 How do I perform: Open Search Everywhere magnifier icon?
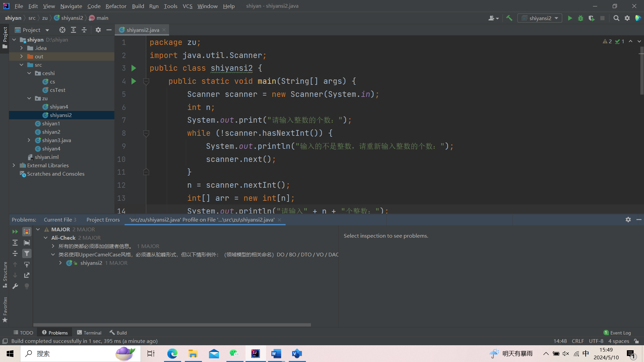[616, 18]
